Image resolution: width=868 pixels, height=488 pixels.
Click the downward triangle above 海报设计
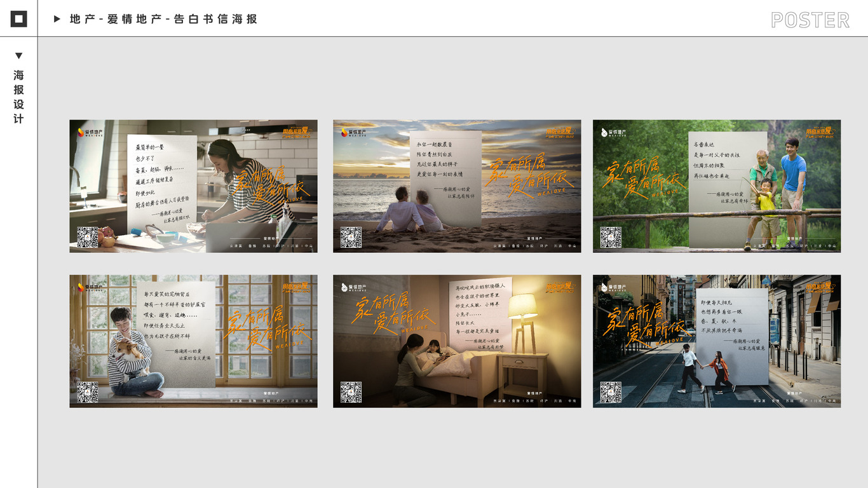(x=18, y=56)
